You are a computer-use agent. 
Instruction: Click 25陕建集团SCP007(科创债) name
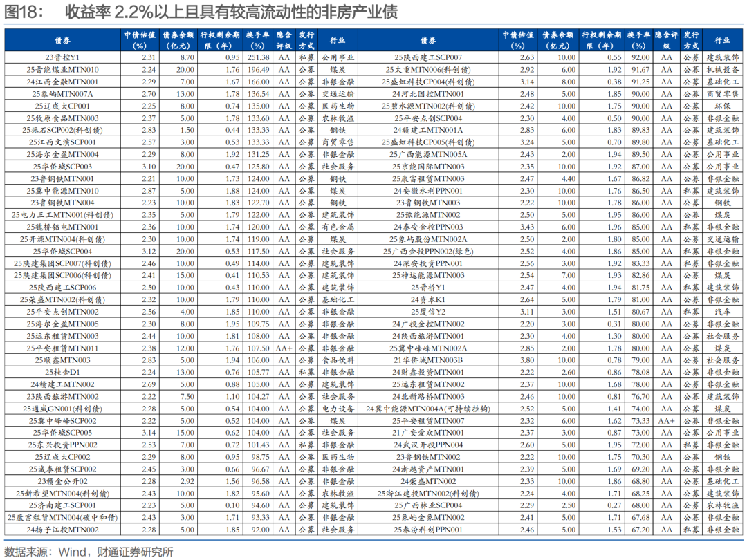pos(62,263)
